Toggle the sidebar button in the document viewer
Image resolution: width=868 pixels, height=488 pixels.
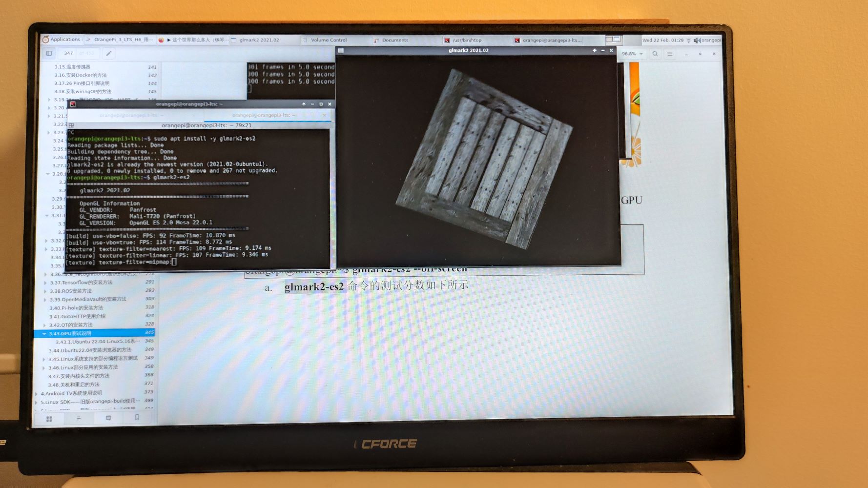(49, 53)
